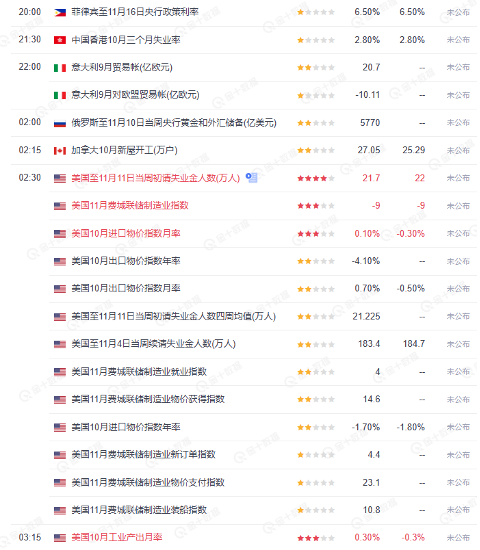Click Italy flag in 对欧盟贸易帐 row
This screenshot has height=550, width=480.
coord(60,96)
